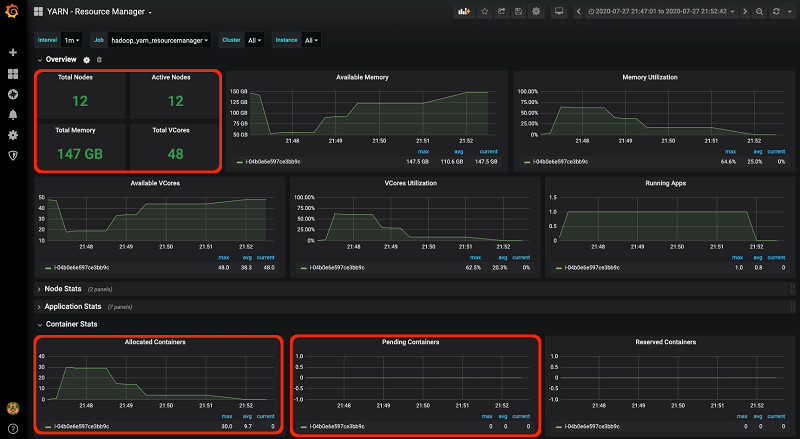Open refresh interval dropdown arrow

[x=789, y=11]
